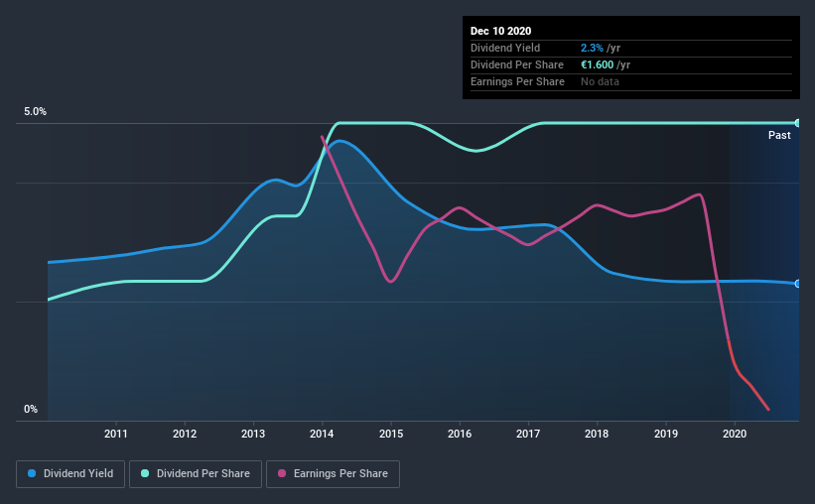Click the 2016 x-axis label

pos(460,434)
